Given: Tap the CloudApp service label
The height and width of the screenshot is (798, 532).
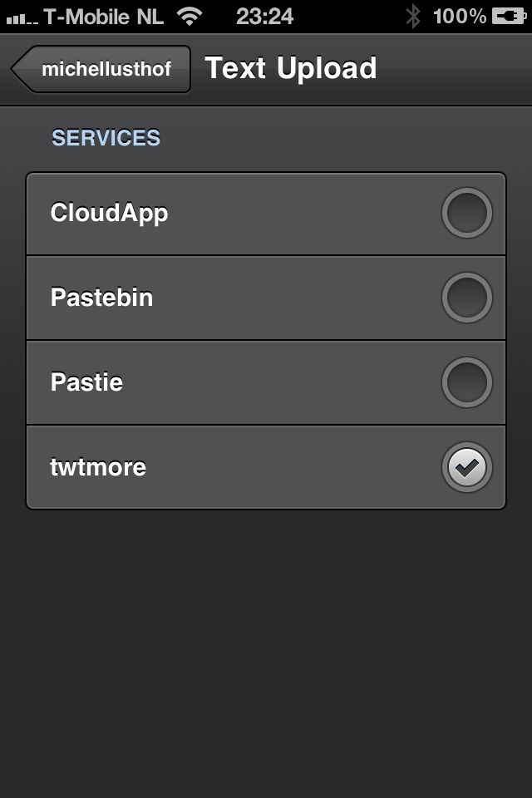Looking at the screenshot, I should (109, 214).
